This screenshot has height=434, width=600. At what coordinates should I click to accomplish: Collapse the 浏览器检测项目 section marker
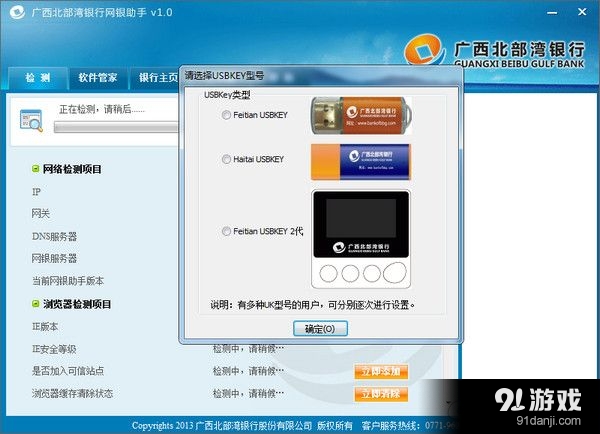[36, 304]
